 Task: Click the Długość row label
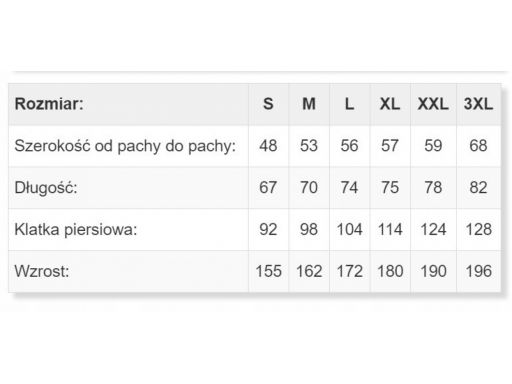pos(46,188)
